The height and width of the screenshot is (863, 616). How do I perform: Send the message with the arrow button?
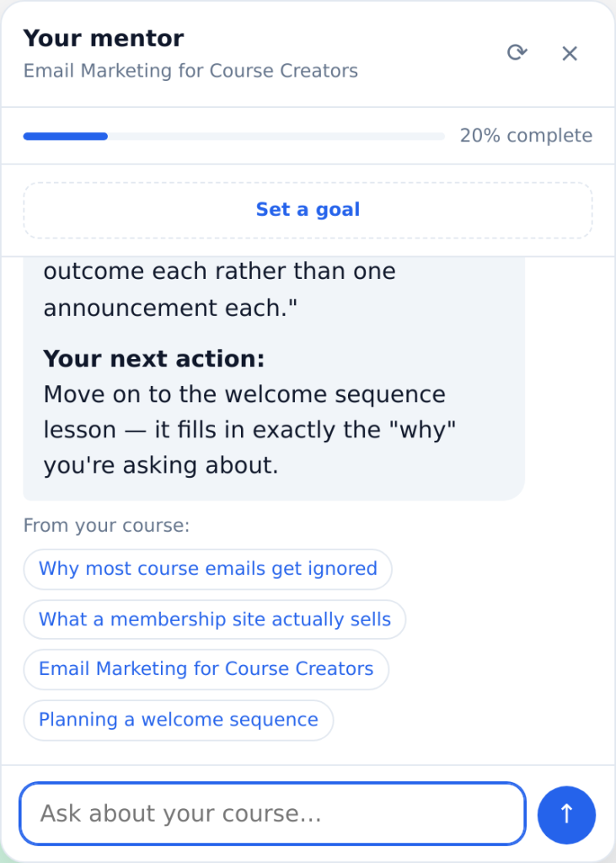pyautogui.click(x=566, y=814)
